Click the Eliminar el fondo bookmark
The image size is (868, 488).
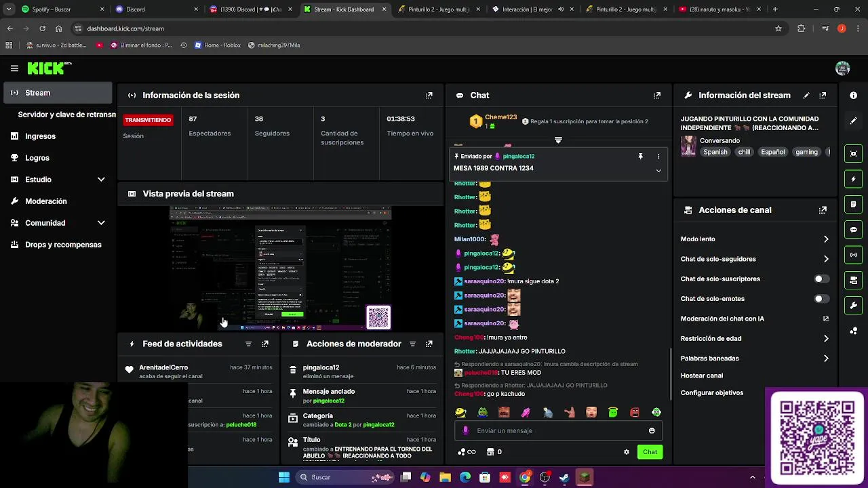pyautogui.click(x=141, y=45)
